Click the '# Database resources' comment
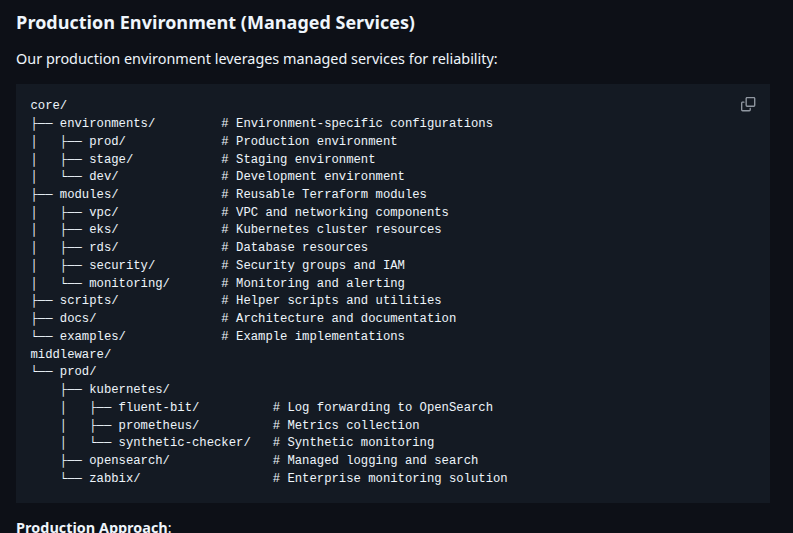This screenshot has width=793, height=533. pos(294,247)
